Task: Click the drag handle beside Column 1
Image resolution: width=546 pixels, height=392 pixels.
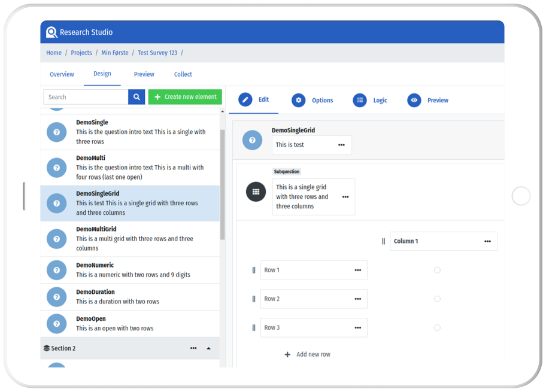Action: (383, 241)
